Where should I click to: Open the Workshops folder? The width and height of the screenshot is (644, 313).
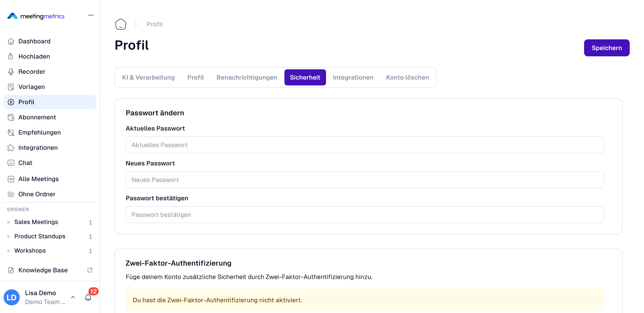tap(50, 251)
